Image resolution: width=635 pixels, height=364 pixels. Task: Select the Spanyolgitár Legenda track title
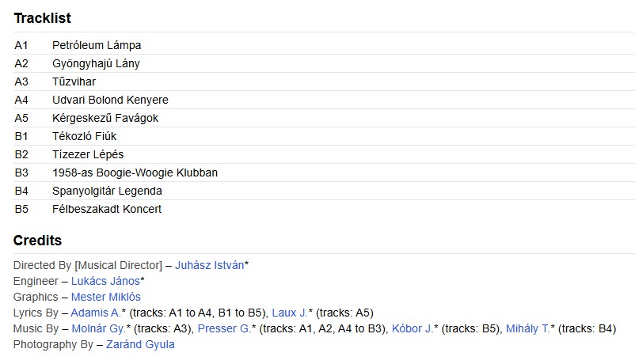[107, 191]
